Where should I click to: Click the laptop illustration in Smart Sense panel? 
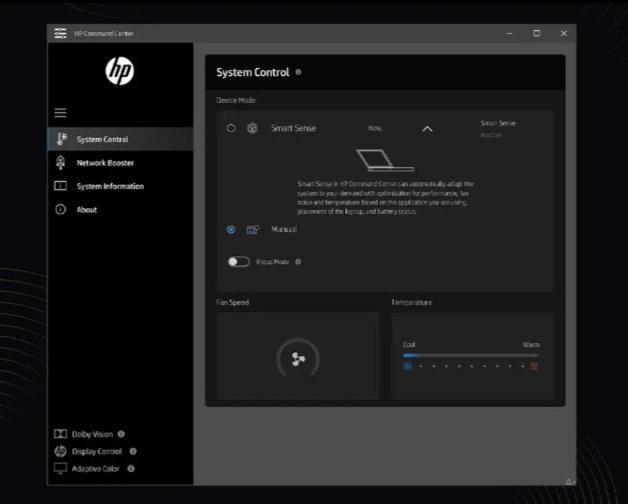point(385,160)
